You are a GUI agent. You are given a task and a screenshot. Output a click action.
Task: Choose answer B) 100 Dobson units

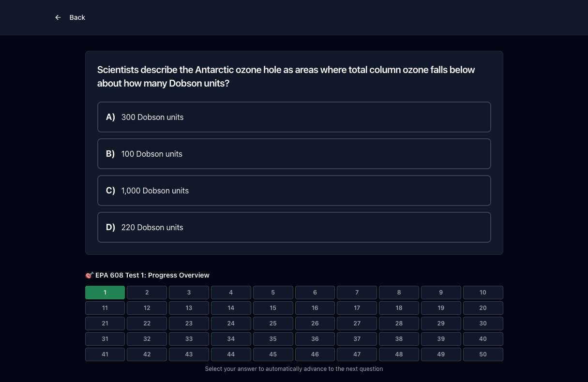click(x=294, y=154)
